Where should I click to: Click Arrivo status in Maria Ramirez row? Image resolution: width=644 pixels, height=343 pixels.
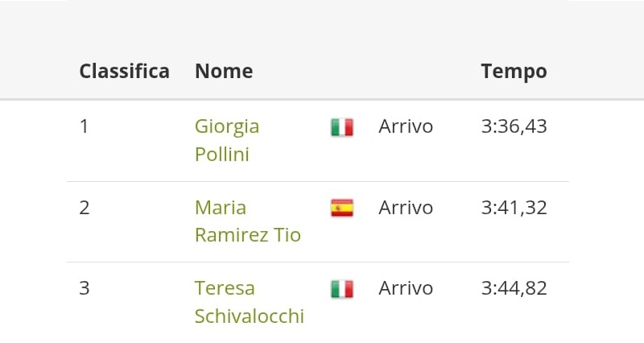(x=406, y=208)
